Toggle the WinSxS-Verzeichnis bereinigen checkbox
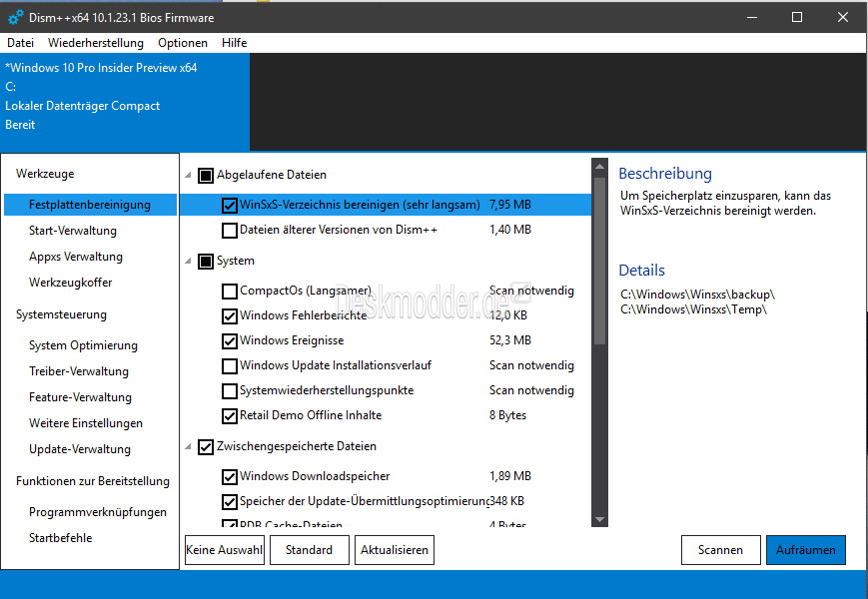 (x=231, y=205)
